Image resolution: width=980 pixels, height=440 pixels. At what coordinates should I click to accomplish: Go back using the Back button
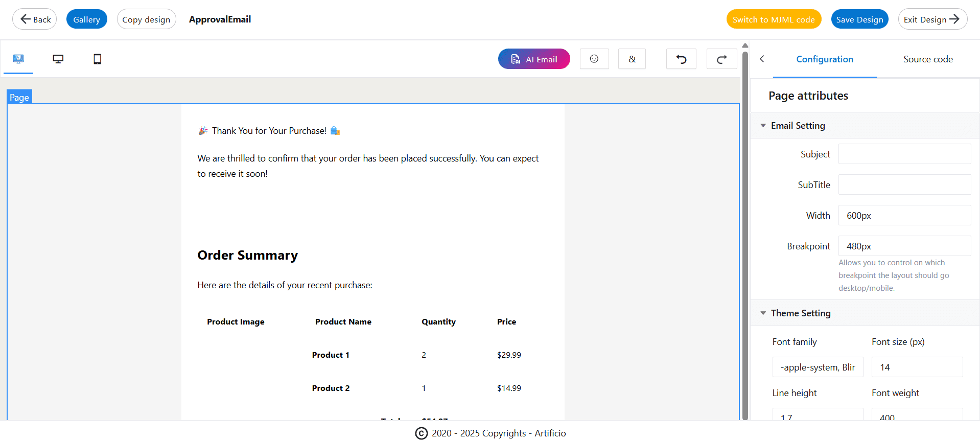point(35,19)
